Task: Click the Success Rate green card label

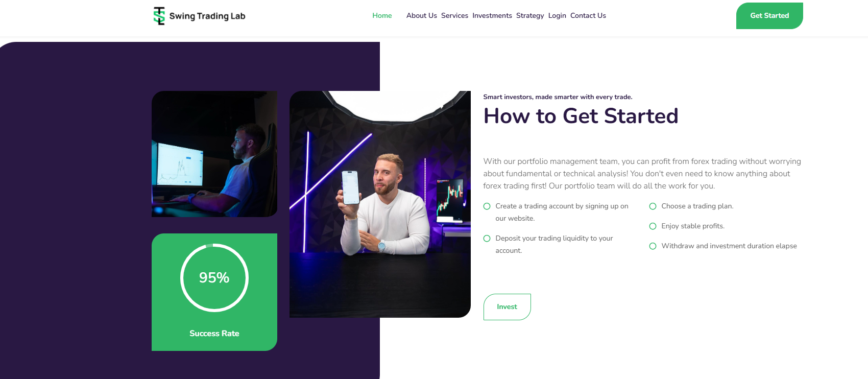Action: point(214,334)
